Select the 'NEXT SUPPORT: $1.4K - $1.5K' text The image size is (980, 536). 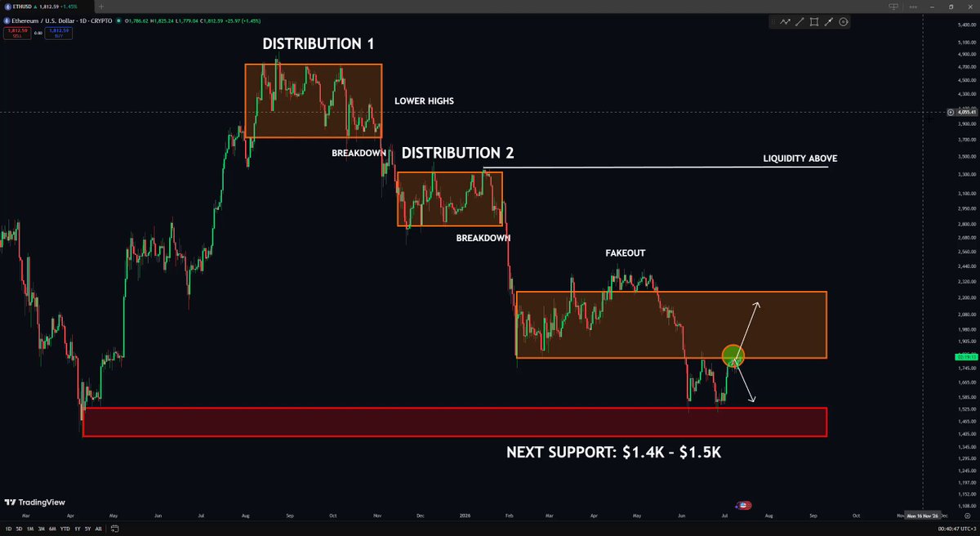coord(613,451)
